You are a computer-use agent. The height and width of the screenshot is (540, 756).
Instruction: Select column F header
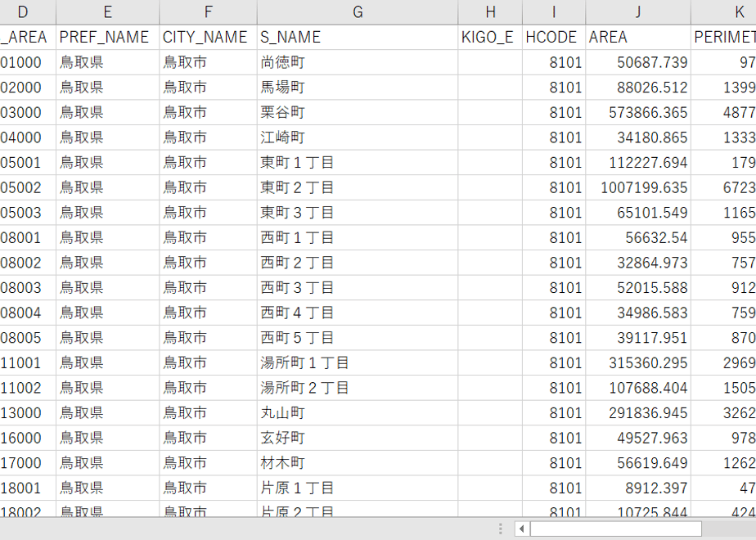pyautogui.click(x=208, y=12)
